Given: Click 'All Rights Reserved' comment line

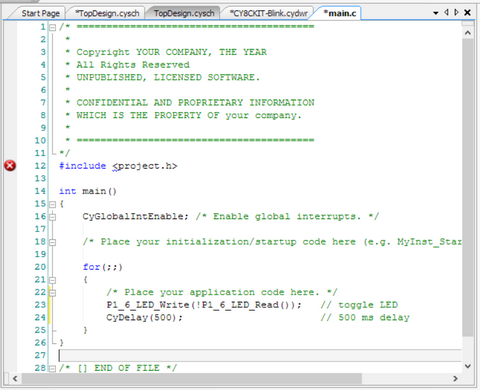Looking at the screenshot, I should tap(133, 65).
